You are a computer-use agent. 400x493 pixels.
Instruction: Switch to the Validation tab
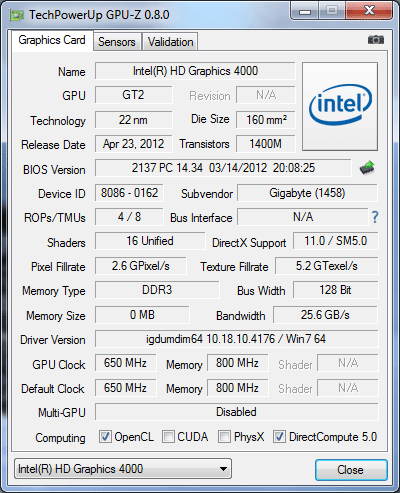click(170, 42)
